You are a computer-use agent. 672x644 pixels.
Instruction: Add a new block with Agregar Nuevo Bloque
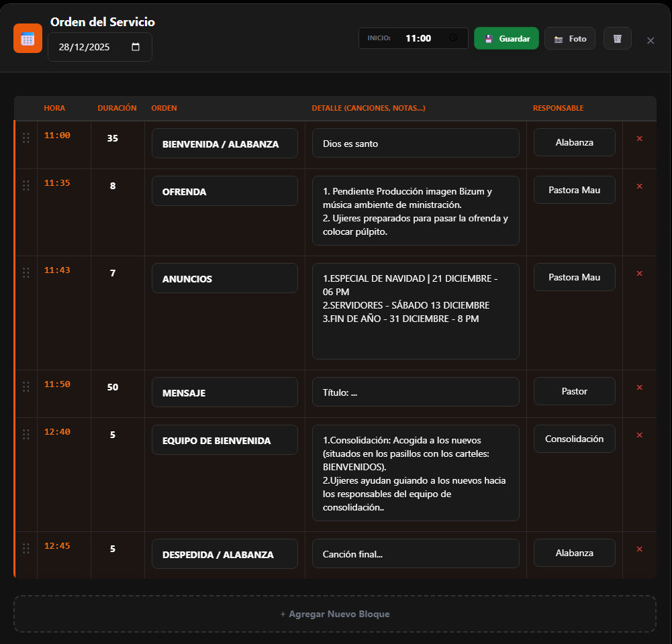coord(334,614)
